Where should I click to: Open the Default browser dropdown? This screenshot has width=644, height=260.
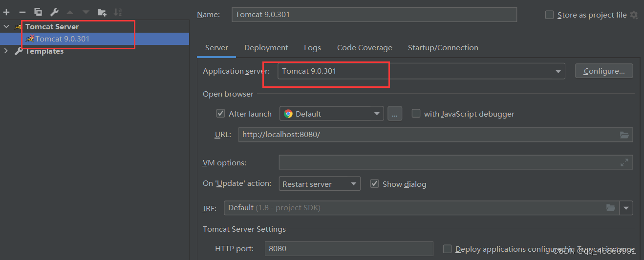[x=332, y=114]
